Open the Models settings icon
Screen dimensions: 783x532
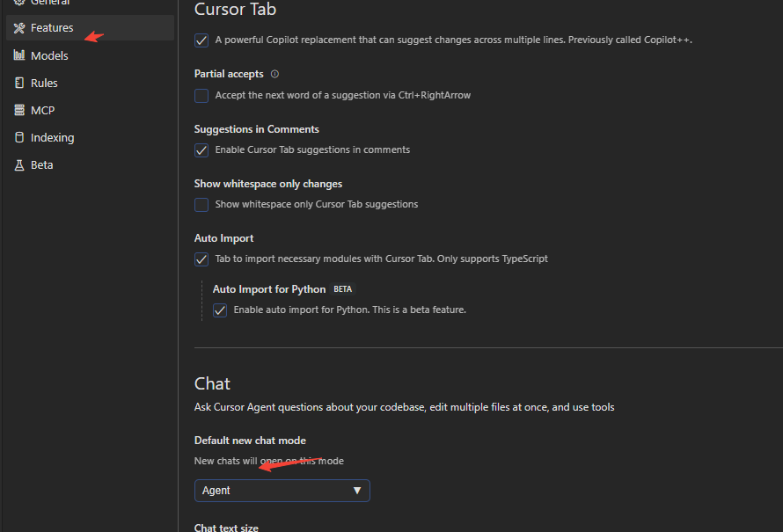(x=19, y=55)
